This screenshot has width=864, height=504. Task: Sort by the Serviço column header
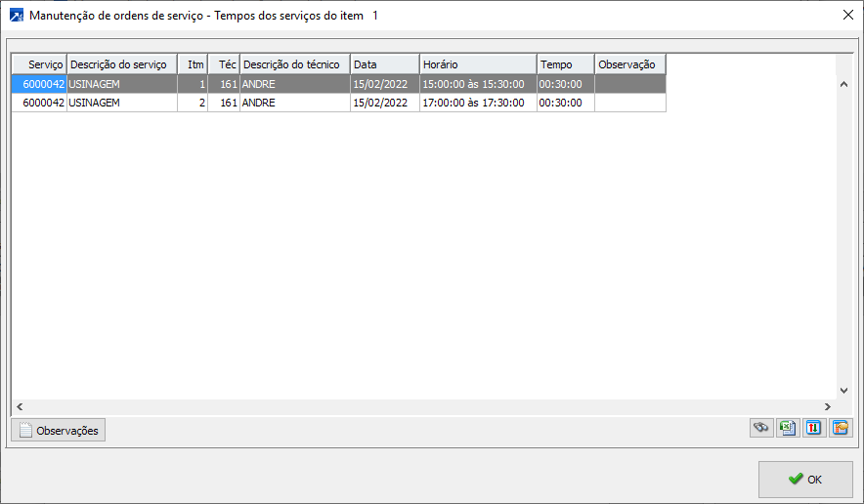coord(40,64)
